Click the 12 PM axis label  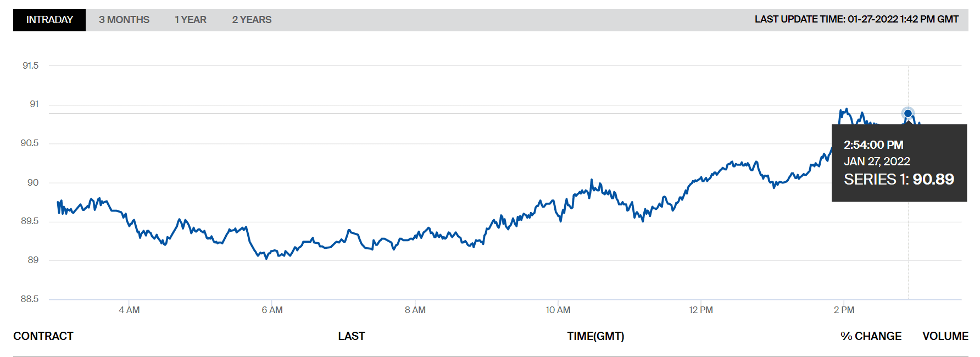click(x=701, y=310)
